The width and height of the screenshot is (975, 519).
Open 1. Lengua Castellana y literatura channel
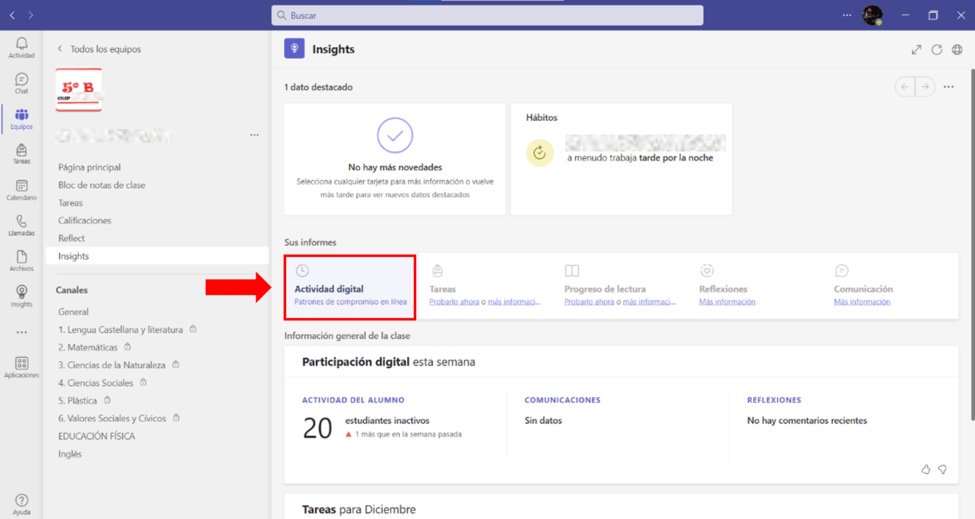click(121, 330)
